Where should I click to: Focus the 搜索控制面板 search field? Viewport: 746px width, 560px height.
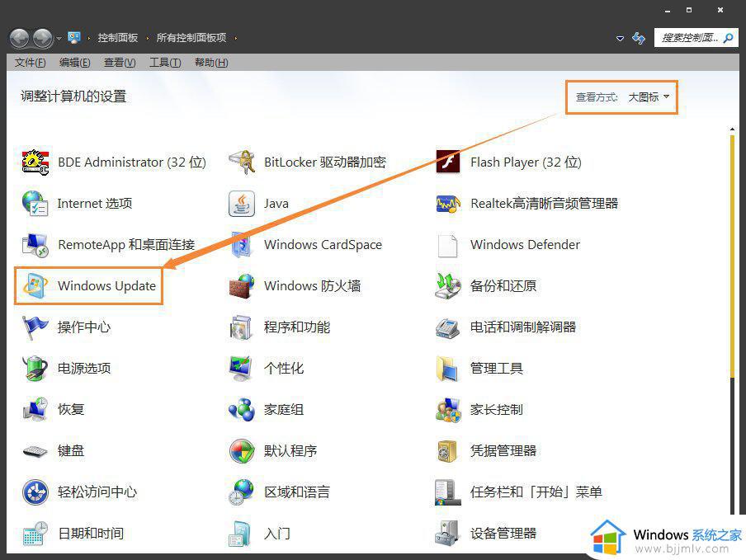click(x=696, y=38)
